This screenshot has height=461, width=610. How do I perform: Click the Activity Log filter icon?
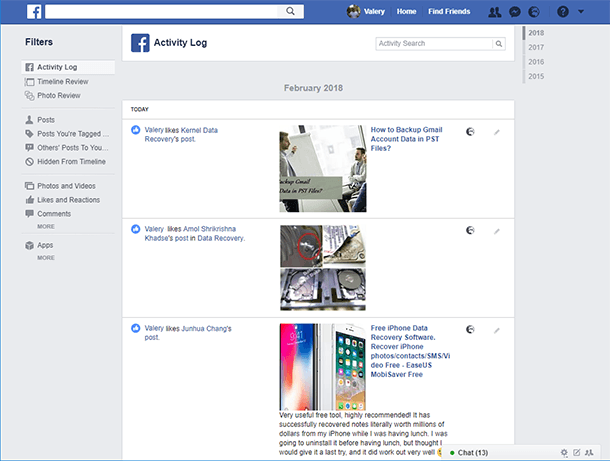coord(29,67)
